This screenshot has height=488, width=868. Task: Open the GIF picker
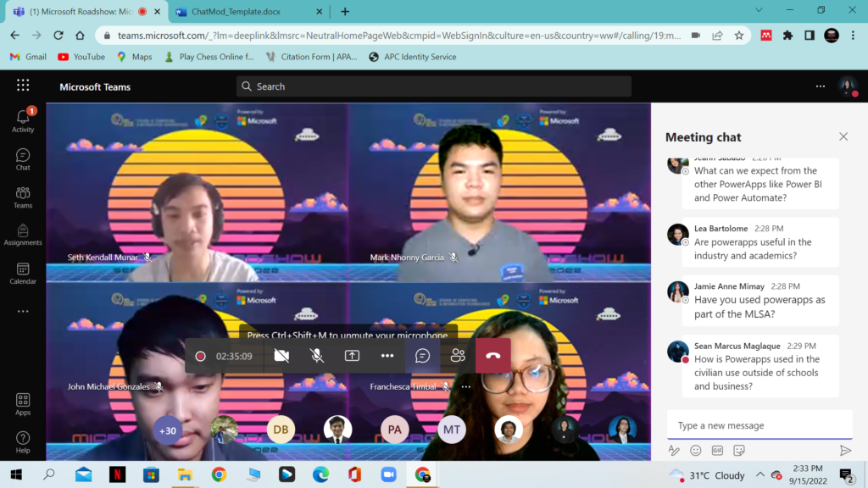point(717,451)
